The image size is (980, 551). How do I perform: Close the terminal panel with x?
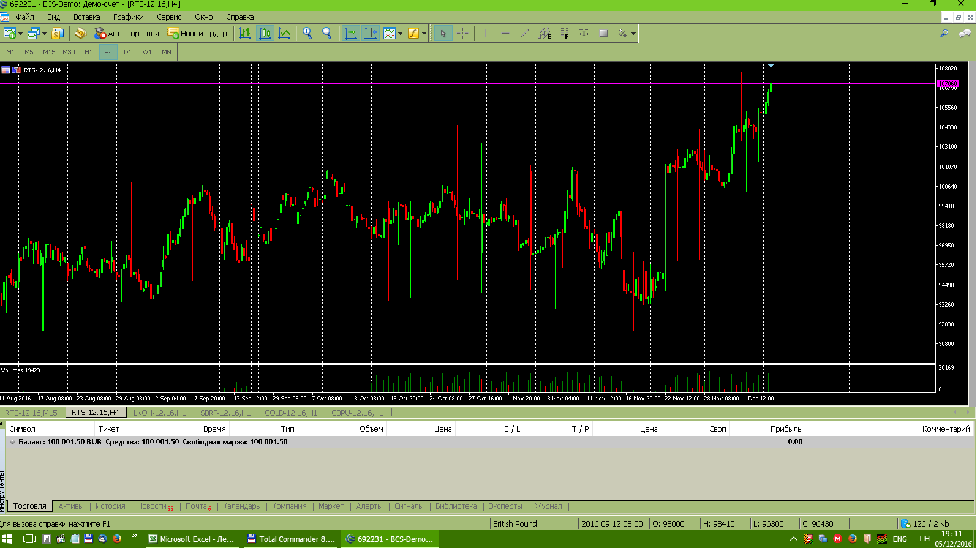pos(2,422)
